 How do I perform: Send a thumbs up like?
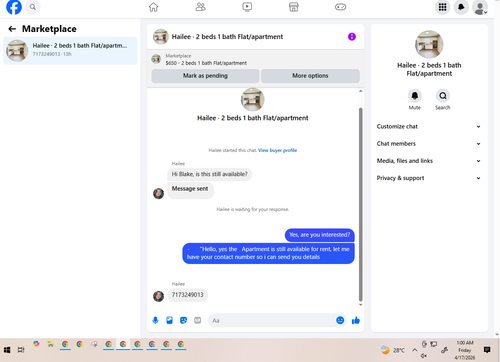[x=356, y=320]
